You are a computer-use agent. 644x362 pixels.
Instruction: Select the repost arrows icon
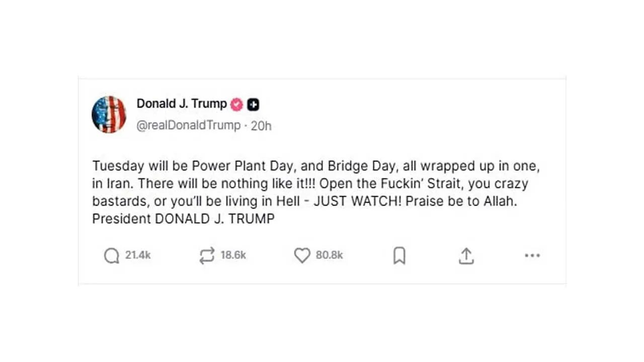point(207,255)
